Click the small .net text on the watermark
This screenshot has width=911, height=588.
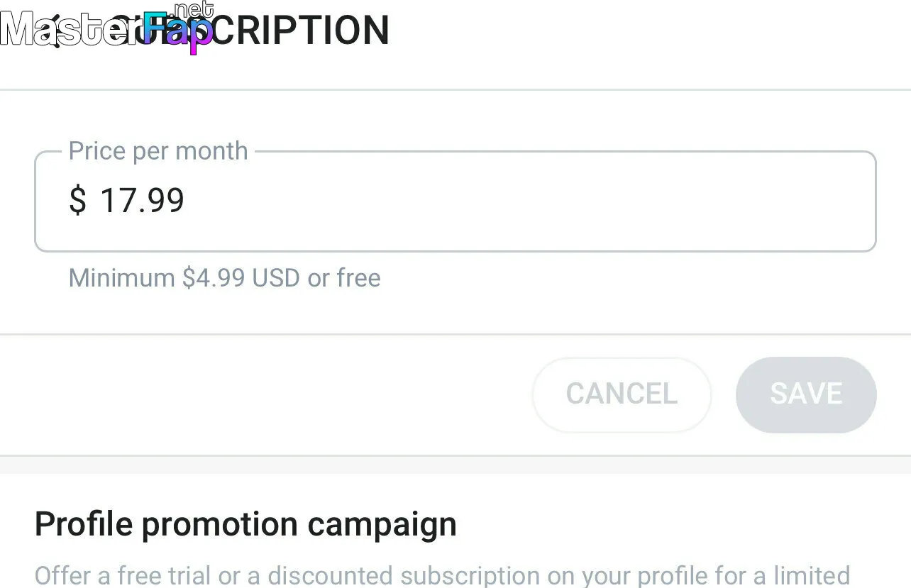(x=193, y=9)
